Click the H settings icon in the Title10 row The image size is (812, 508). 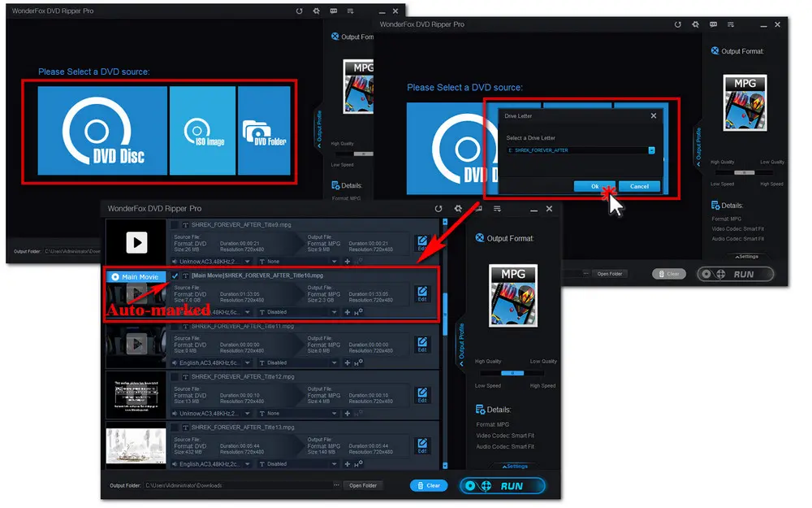pos(358,312)
